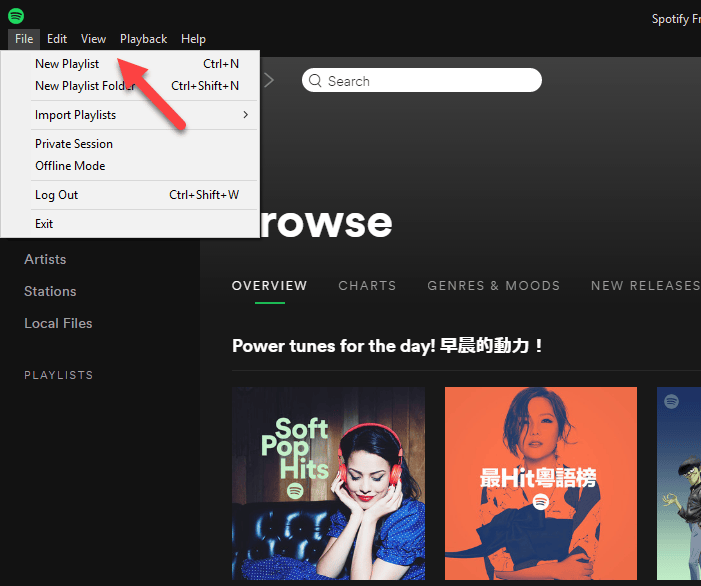Switch to the Charts tab

coord(367,286)
